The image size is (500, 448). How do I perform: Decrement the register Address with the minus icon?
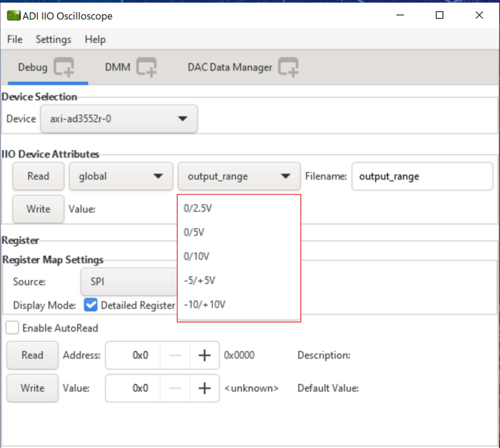[176, 355]
